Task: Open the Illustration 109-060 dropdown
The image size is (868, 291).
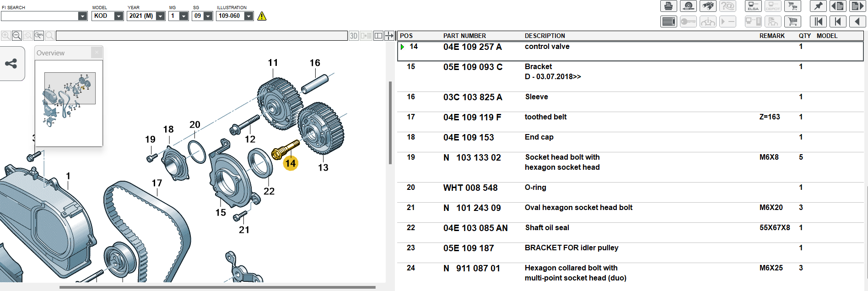Action: (248, 16)
